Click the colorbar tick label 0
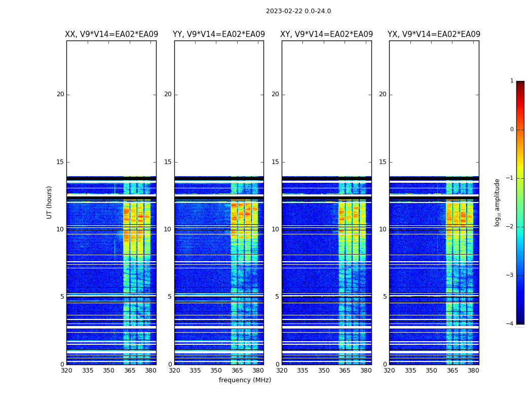Viewport: 532px width, 405px height. (x=511, y=130)
